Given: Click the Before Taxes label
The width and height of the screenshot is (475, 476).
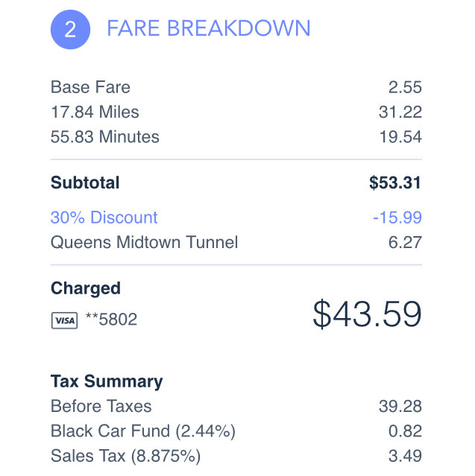Looking at the screenshot, I should pos(101,407).
